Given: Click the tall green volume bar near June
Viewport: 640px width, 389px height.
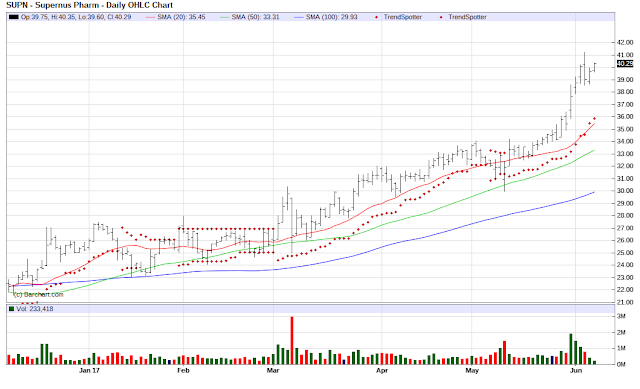Looking at the screenshot, I should [571, 349].
